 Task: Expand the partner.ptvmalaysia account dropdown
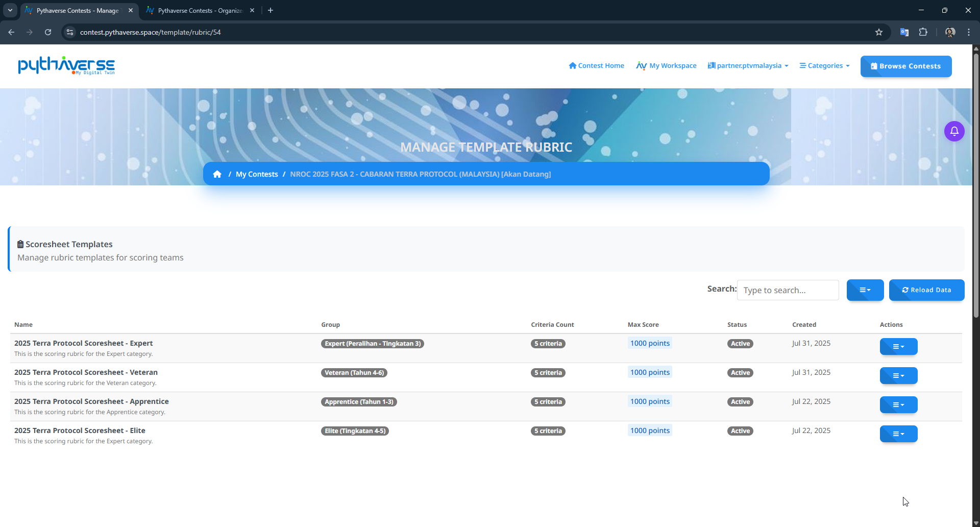point(748,66)
